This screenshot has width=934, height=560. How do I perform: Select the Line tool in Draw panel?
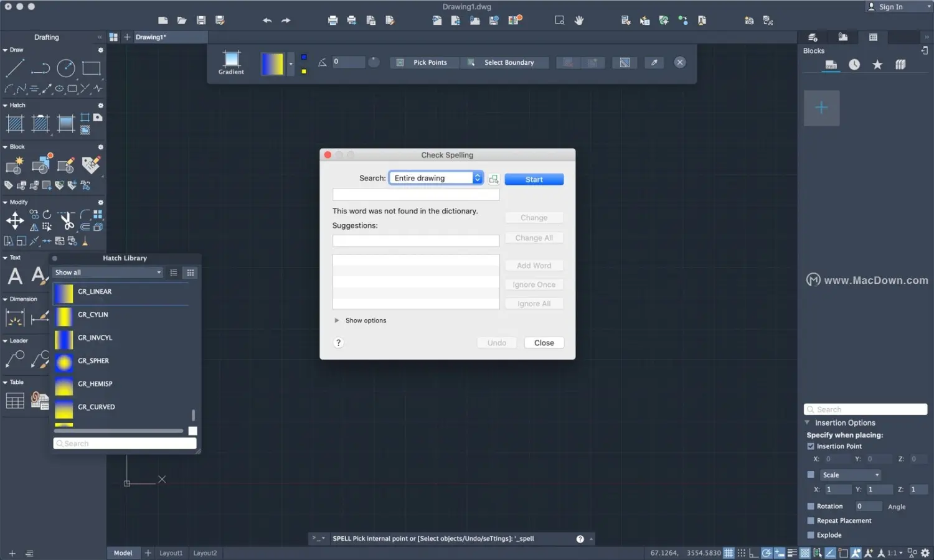pyautogui.click(x=15, y=68)
